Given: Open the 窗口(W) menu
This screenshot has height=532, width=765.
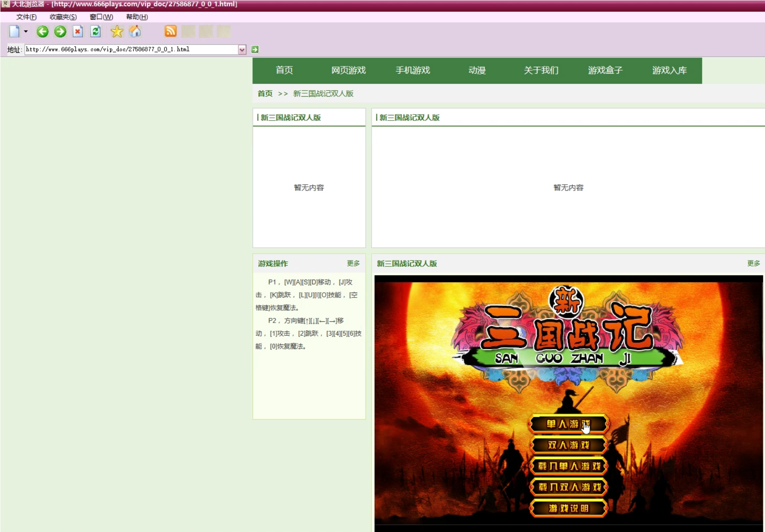Looking at the screenshot, I should pyautogui.click(x=101, y=17).
